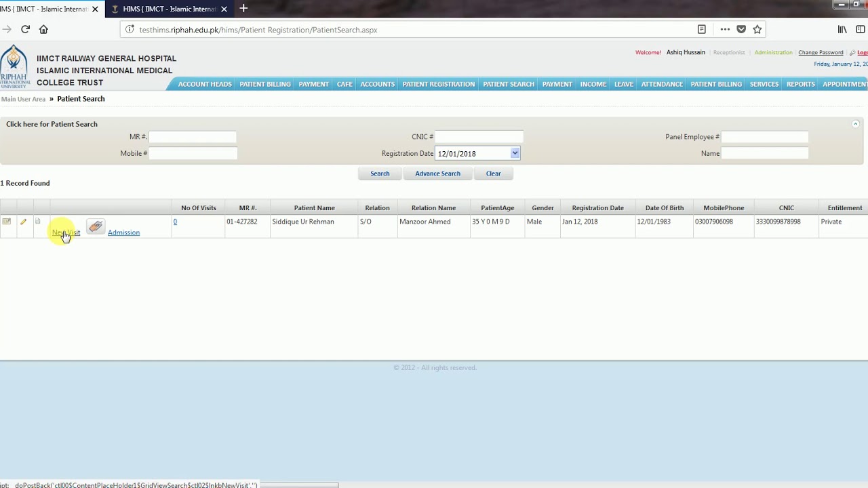
Task: Close the second HIMS browser tab
Action: [224, 9]
